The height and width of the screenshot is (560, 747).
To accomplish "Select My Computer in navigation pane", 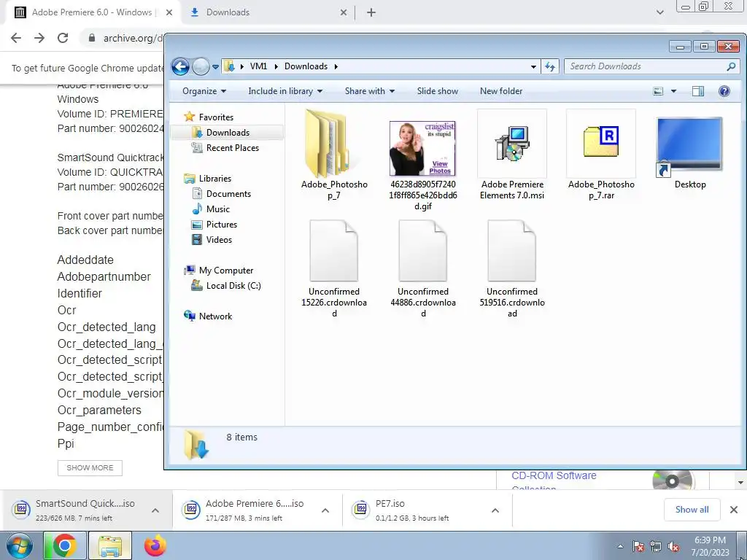I will 226,271.
